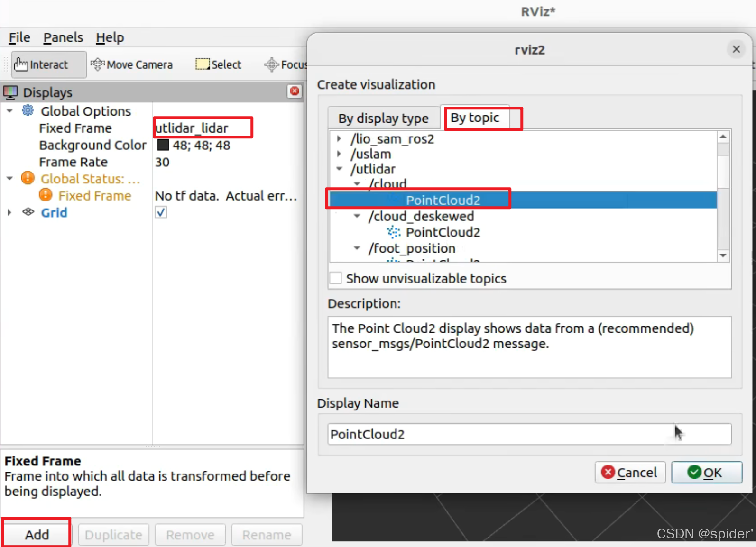Open the Panels menu
Viewport: 756px width, 547px height.
point(63,37)
